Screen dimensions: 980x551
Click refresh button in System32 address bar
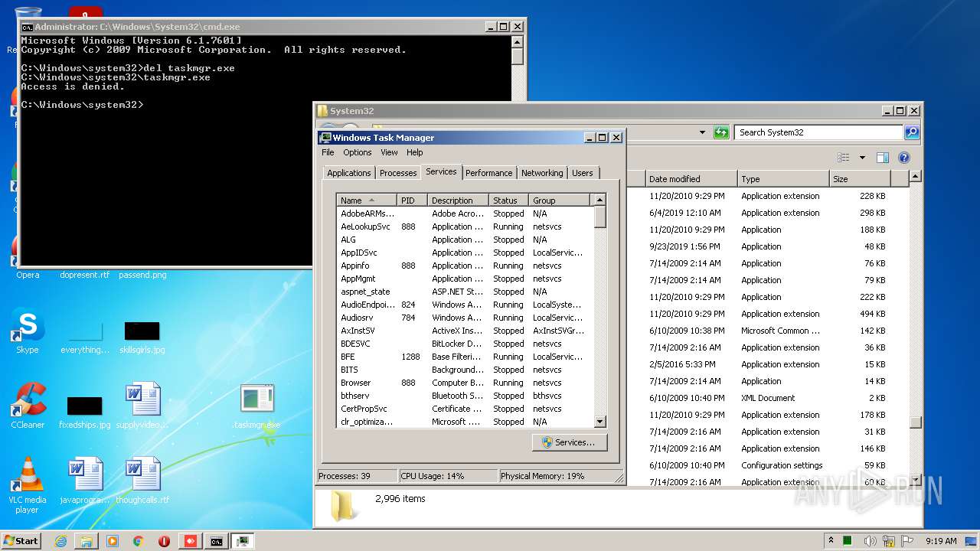tap(720, 132)
